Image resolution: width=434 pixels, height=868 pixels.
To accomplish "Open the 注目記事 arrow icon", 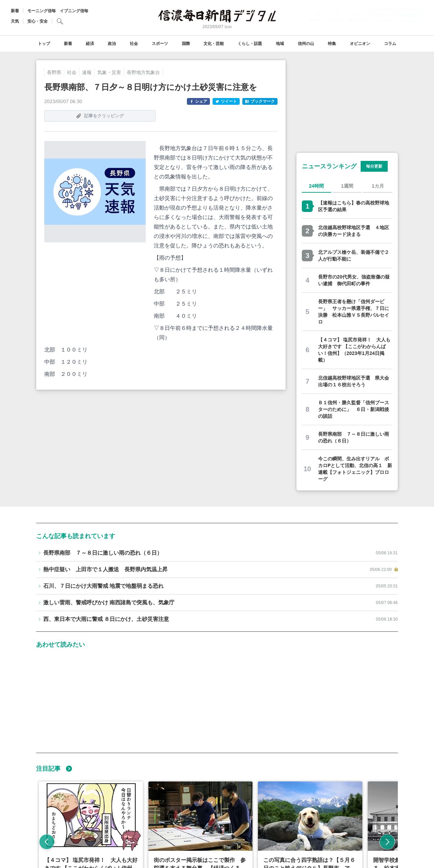I will 69,769.
